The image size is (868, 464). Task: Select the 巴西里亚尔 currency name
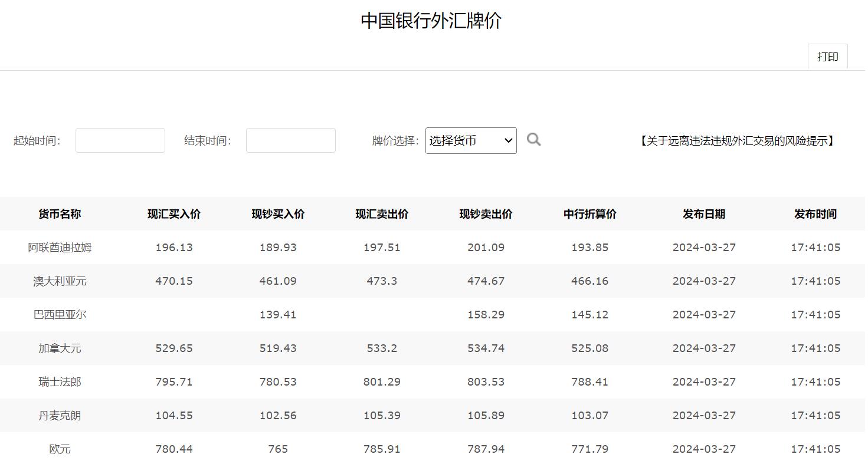(60, 315)
